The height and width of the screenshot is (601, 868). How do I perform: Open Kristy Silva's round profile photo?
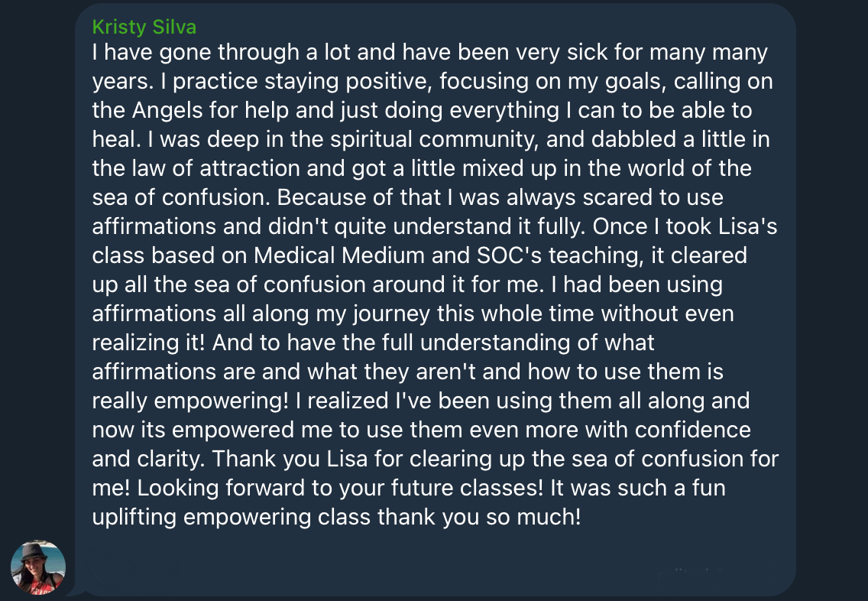tap(38, 569)
